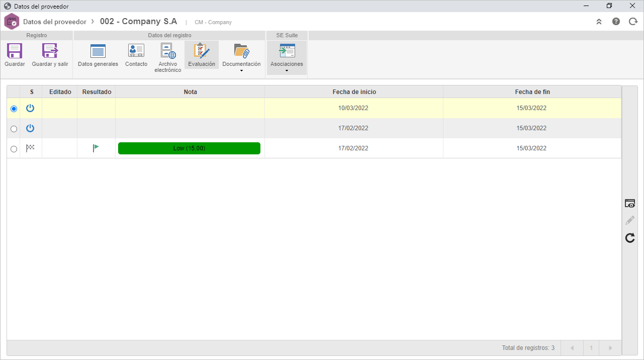Go to the next page arrow
Image resolution: width=644 pixels, height=360 pixels.
click(x=610, y=348)
